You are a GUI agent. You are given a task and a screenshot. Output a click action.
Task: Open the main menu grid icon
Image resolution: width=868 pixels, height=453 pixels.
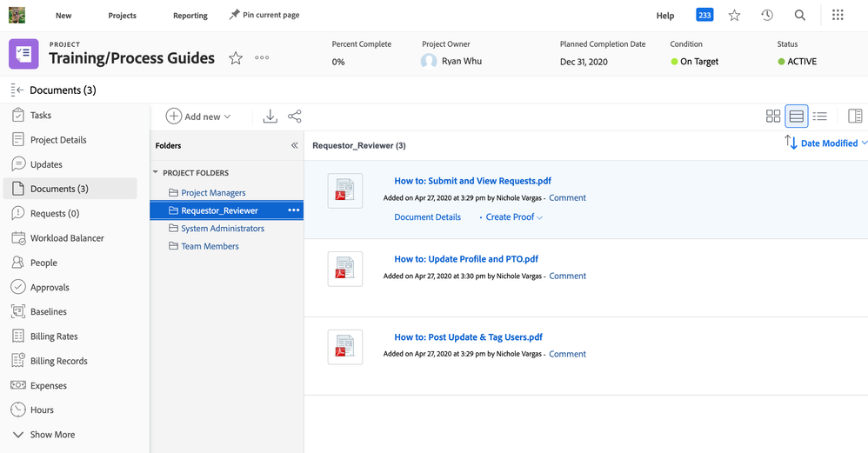838,15
